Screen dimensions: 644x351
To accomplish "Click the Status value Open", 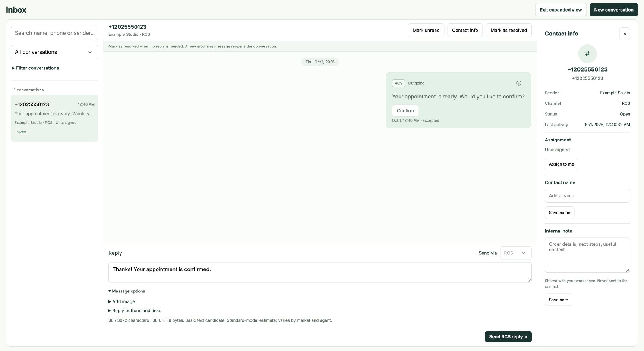I will (625, 114).
